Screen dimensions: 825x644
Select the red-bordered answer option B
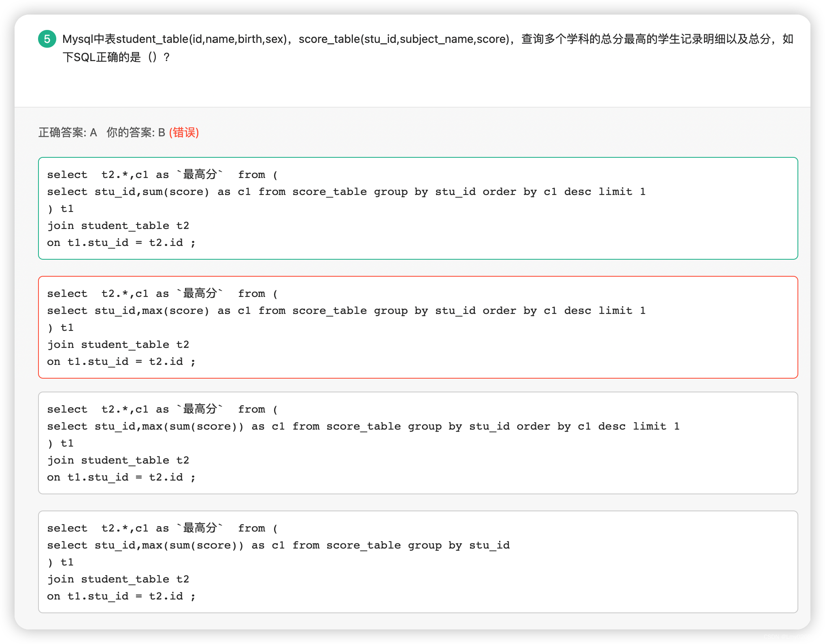tap(417, 327)
